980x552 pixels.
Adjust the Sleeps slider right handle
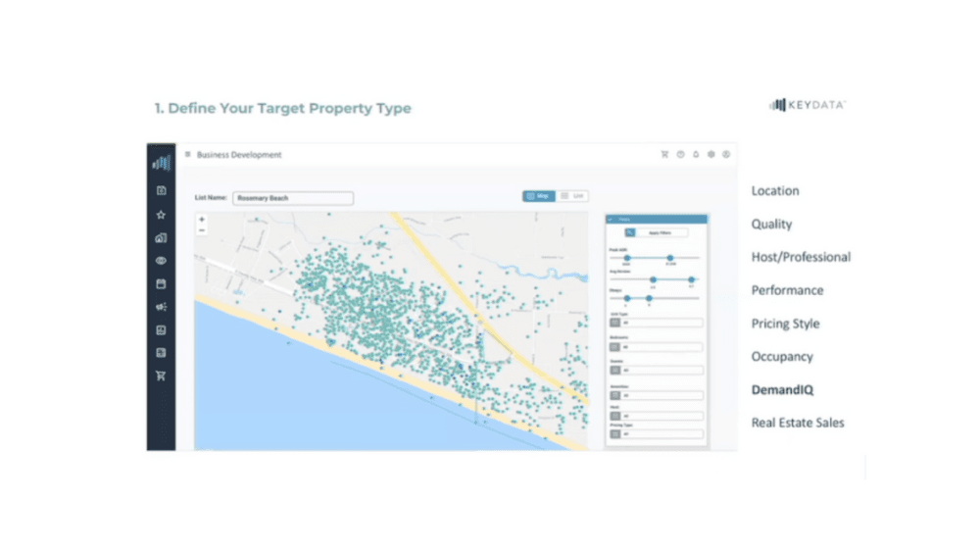[649, 298]
